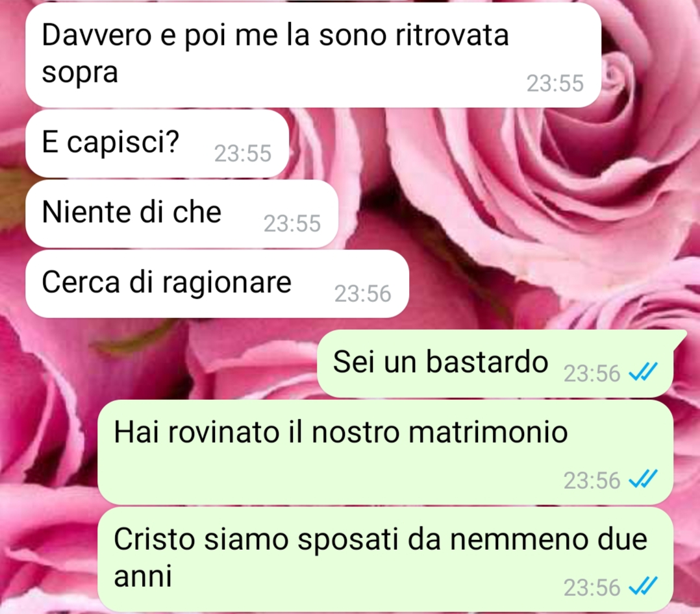The image size is (700, 614).
Task: Tap the 'Cerca di ragionare' message
Action: pyautogui.click(x=218, y=284)
